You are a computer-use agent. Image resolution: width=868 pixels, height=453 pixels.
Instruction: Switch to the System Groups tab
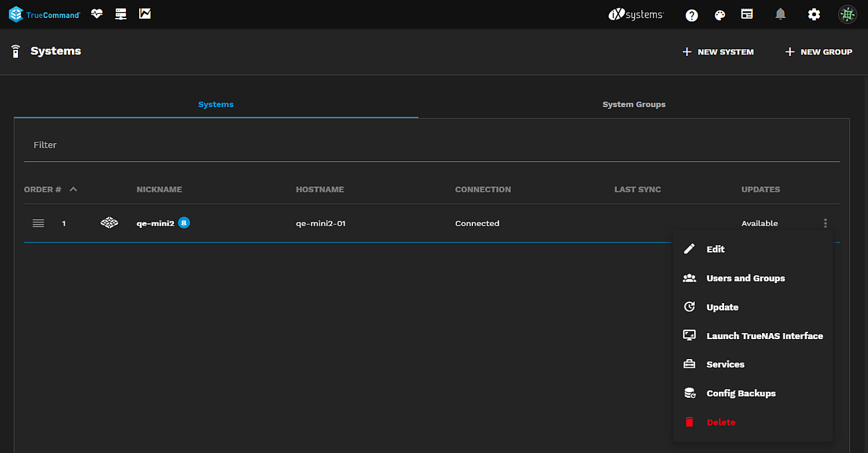(x=634, y=105)
